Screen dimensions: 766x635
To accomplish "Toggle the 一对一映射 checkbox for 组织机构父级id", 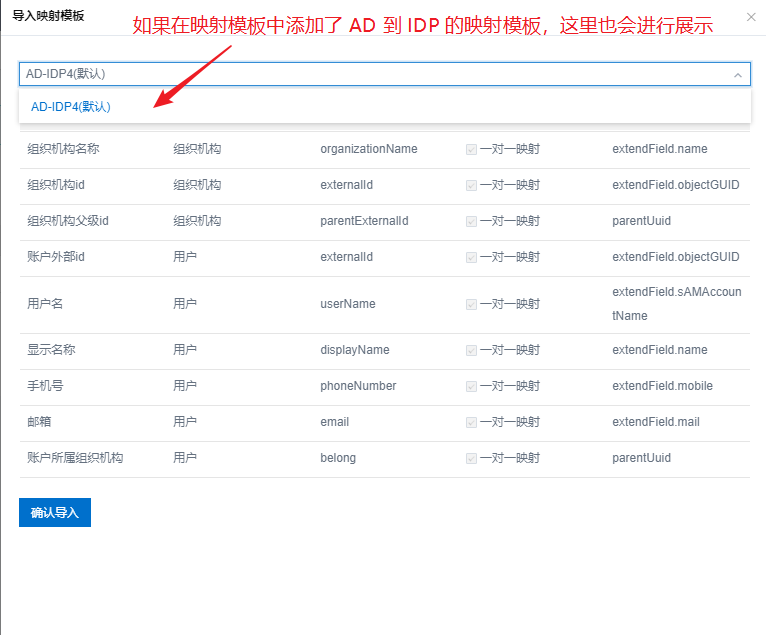I will 471,221.
